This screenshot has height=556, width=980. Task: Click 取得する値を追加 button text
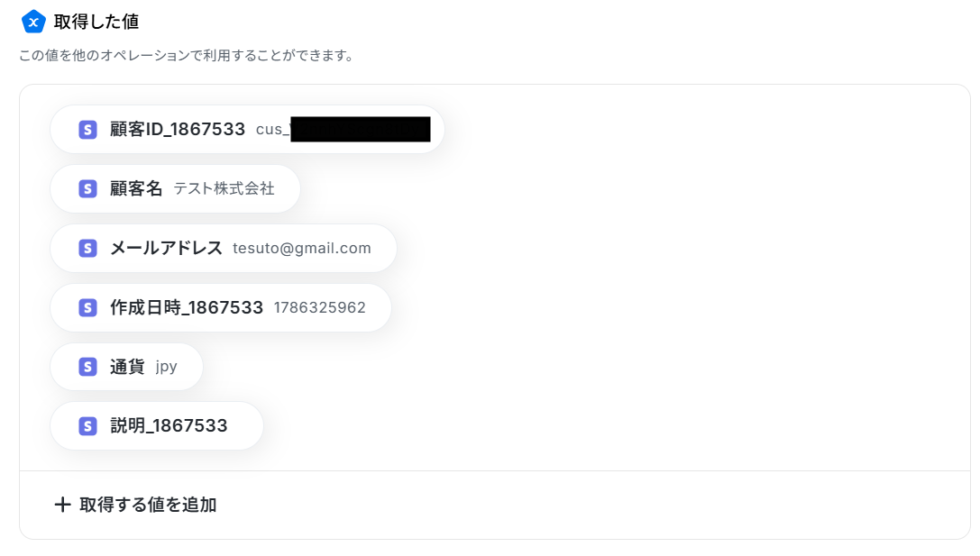click(x=148, y=505)
